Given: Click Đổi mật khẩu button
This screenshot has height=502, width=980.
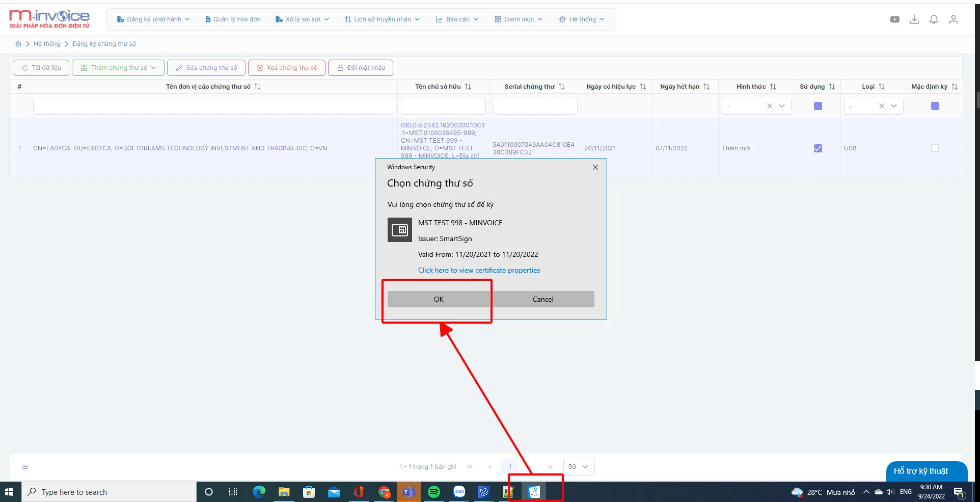Looking at the screenshot, I should (x=361, y=68).
